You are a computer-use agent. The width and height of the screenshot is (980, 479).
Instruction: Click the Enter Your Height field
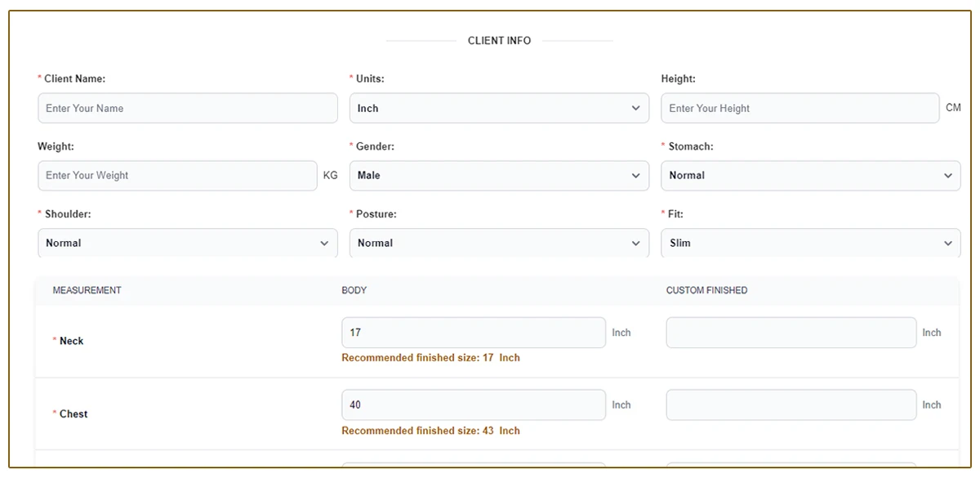(799, 108)
